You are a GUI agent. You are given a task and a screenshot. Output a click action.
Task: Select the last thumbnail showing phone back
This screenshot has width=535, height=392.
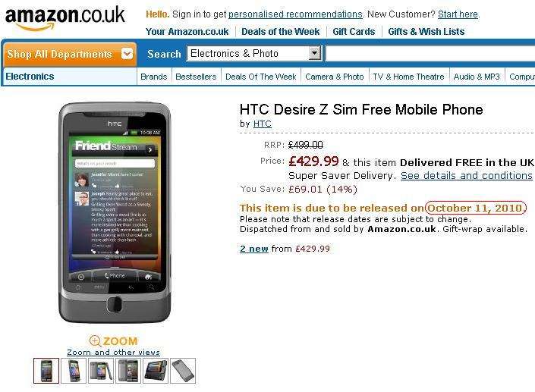pos(183,371)
